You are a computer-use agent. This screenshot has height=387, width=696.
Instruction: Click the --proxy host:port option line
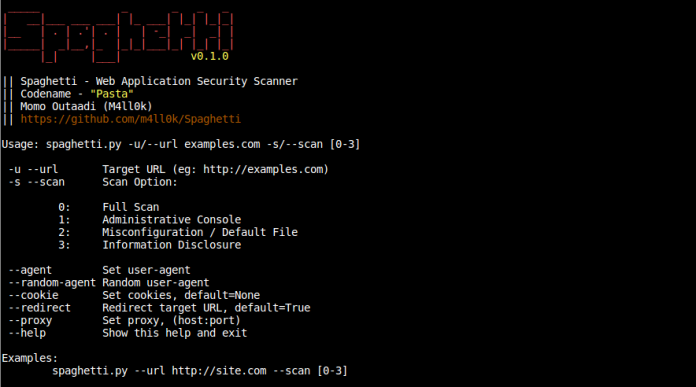(125, 320)
